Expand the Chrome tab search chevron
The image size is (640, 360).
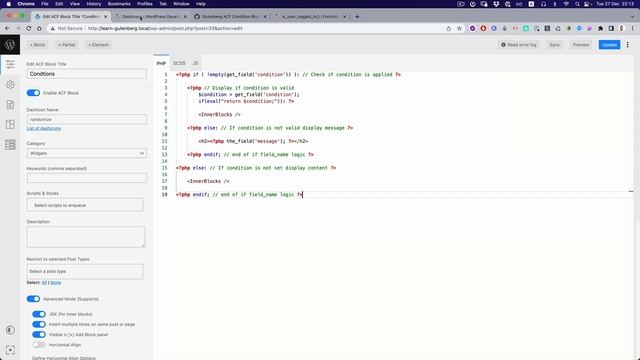pyautogui.click(x=632, y=17)
